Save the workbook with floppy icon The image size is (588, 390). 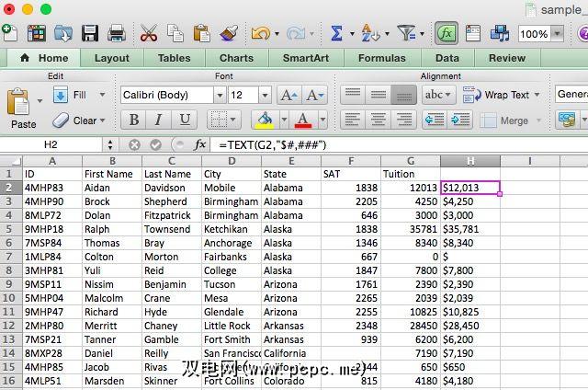coord(90,33)
